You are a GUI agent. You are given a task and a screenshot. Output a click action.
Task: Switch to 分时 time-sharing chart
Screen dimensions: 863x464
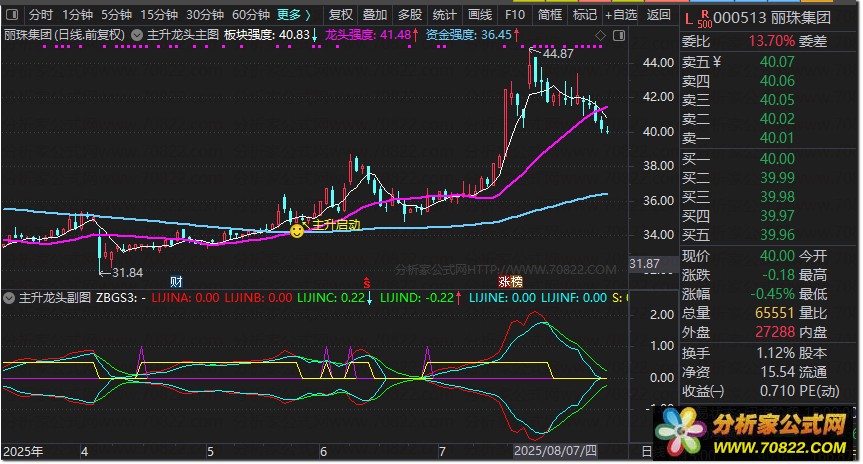pyautogui.click(x=41, y=15)
